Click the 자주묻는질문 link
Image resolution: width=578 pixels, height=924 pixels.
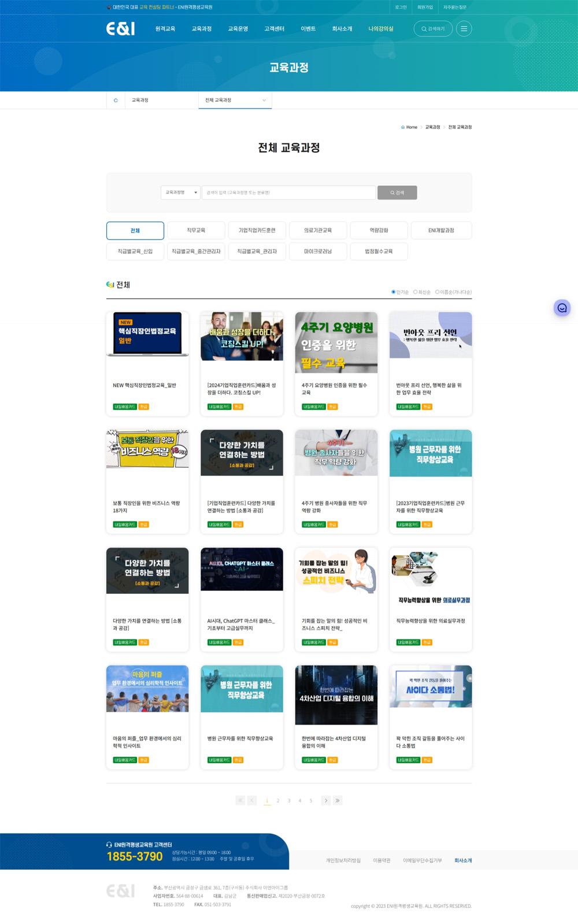coord(455,7)
